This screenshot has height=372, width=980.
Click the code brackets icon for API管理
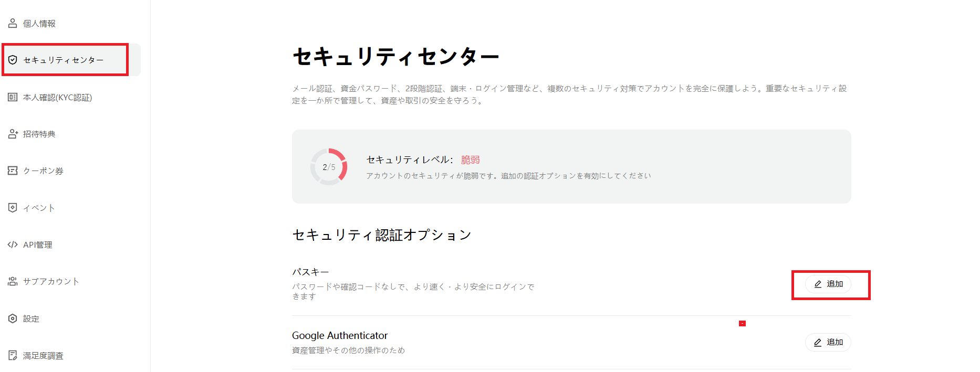[13, 245]
